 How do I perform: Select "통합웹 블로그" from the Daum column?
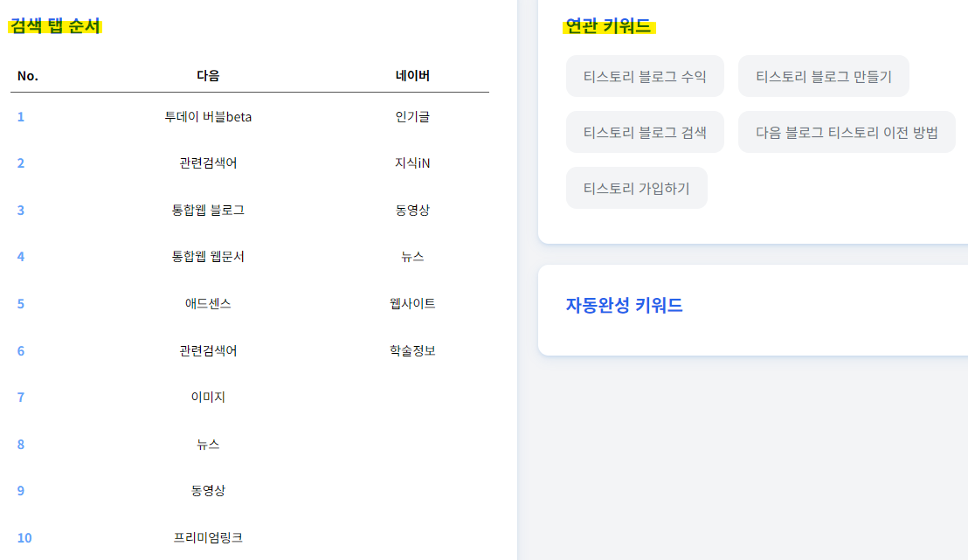tap(210, 210)
